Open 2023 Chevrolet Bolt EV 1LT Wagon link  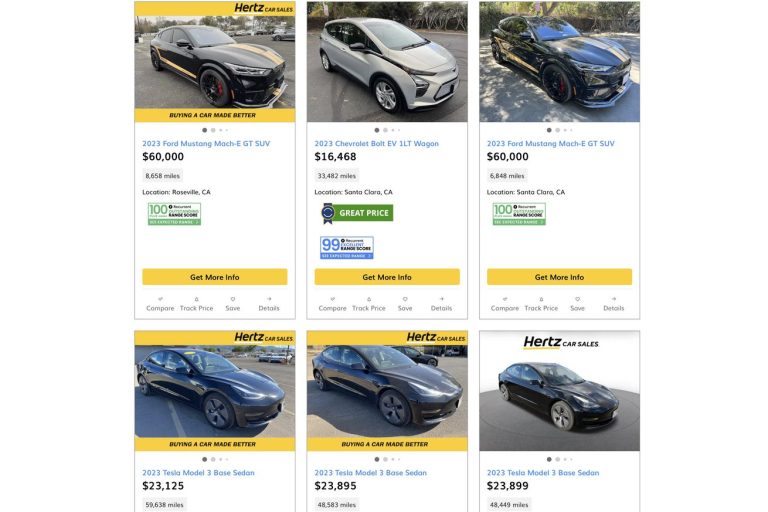point(376,143)
